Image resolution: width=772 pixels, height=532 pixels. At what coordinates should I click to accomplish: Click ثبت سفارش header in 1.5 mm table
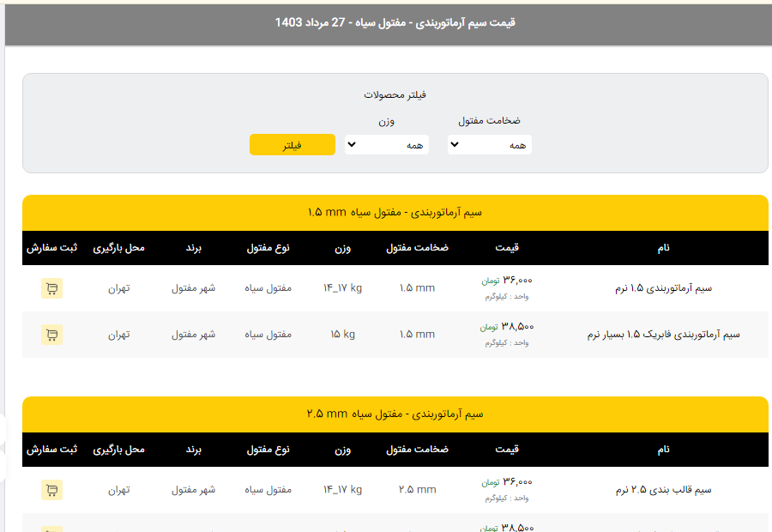tap(51, 248)
